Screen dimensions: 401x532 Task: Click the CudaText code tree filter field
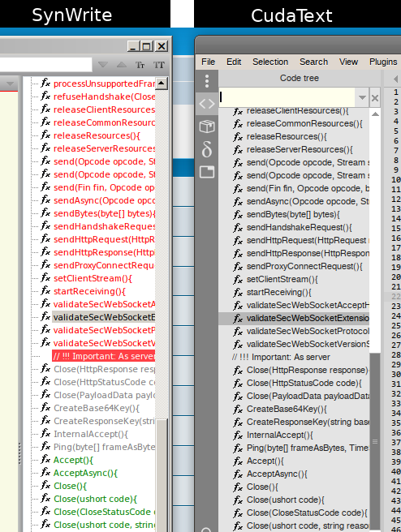click(x=287, y=97)
